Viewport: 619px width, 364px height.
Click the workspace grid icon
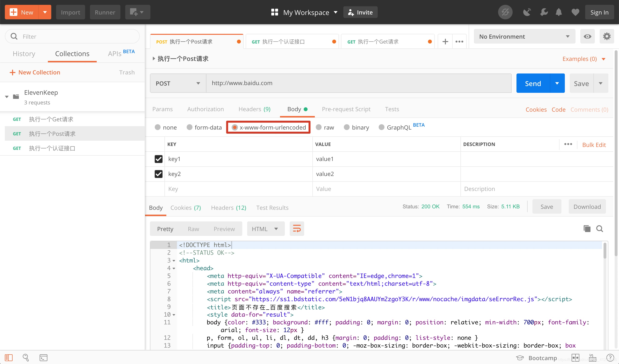[x=274, y=12]
